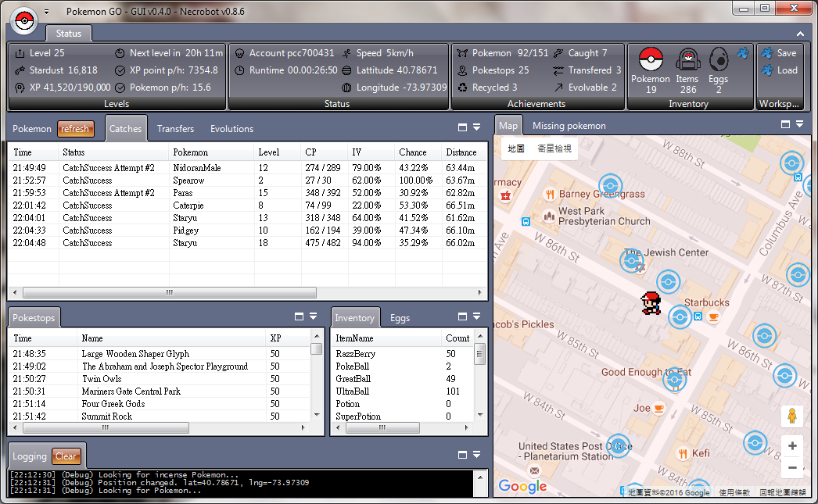The height and width of the screenshot is (504, 818).
Task: Open Pokemon inventory from Pokeball icon
Action: tap(651, 60)
